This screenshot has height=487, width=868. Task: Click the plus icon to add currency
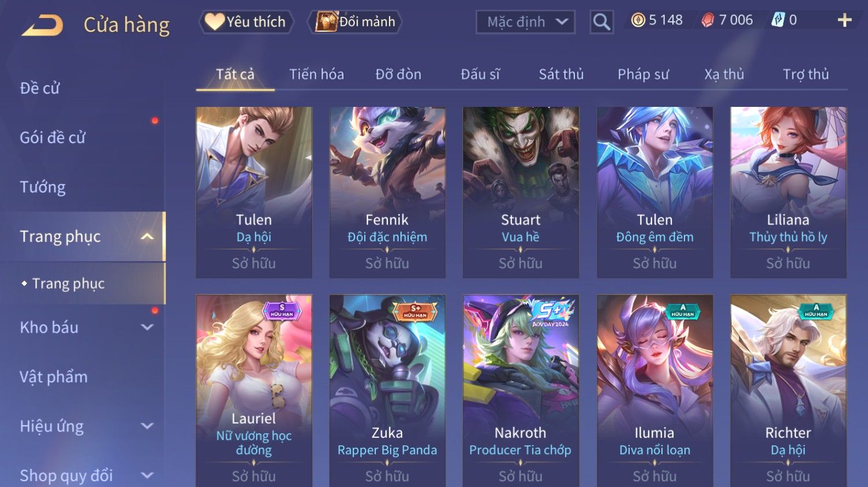(844, 20)
